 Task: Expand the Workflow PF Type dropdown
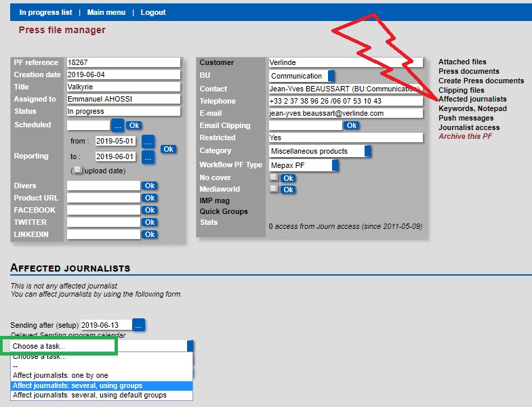[335, 165]
